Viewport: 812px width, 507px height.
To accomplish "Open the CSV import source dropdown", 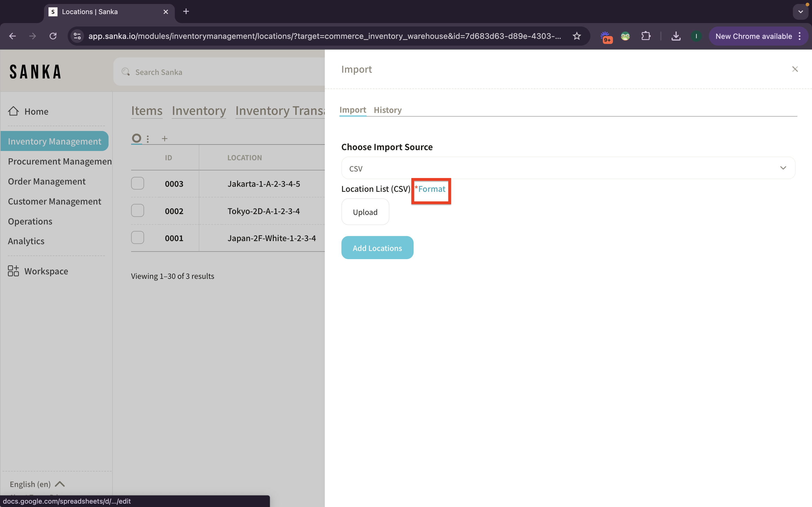I will (x=568, y=168).
